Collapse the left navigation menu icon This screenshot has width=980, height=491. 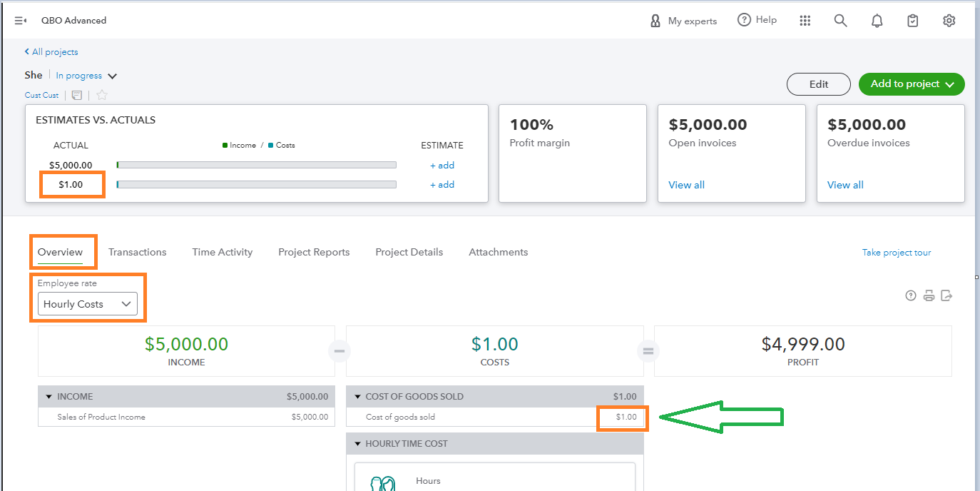click(20, 21)
